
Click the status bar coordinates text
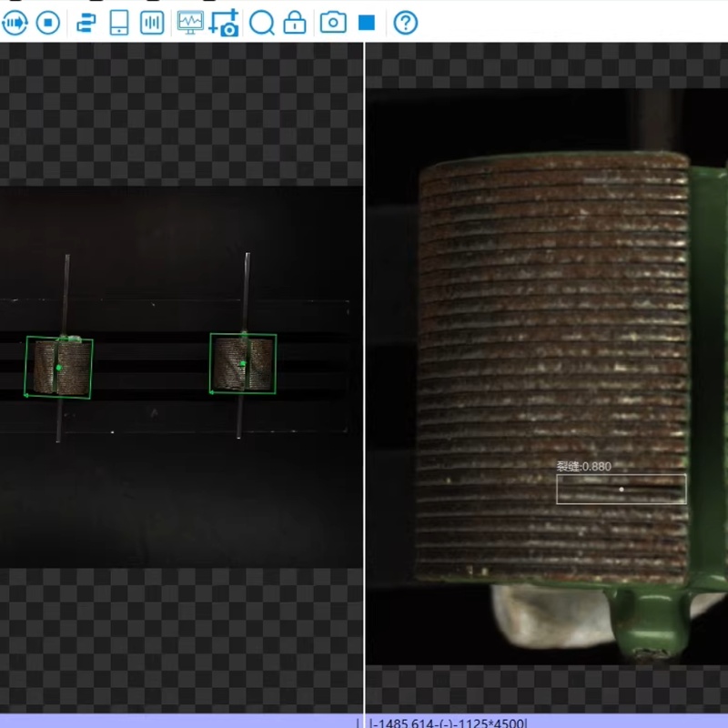pyautogui.click(x=448, y=723)
